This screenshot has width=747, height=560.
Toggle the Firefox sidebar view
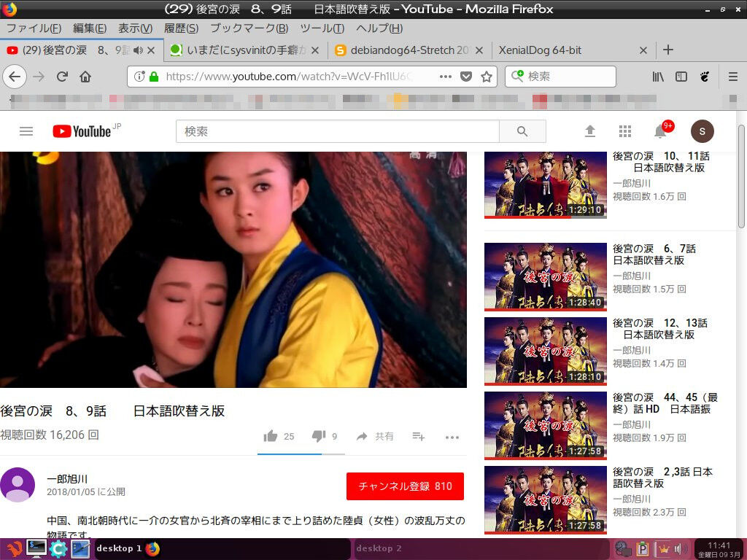(x=681, y=76)
